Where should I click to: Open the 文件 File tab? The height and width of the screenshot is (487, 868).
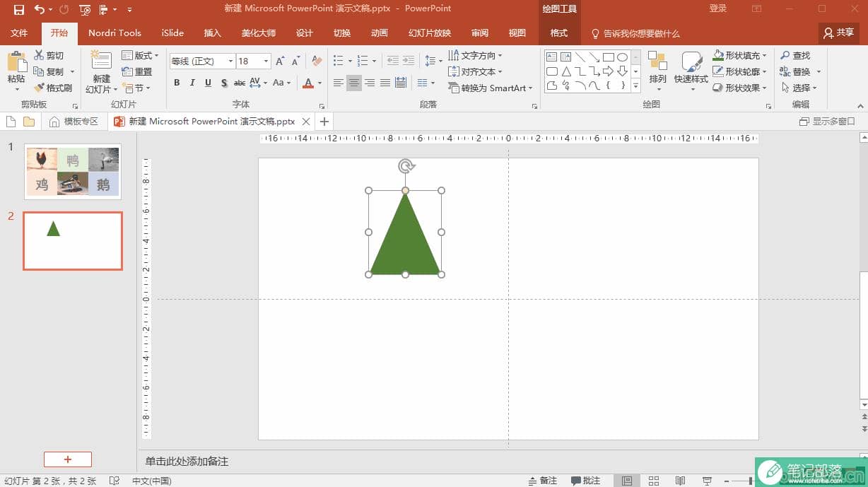pos(19,33)
